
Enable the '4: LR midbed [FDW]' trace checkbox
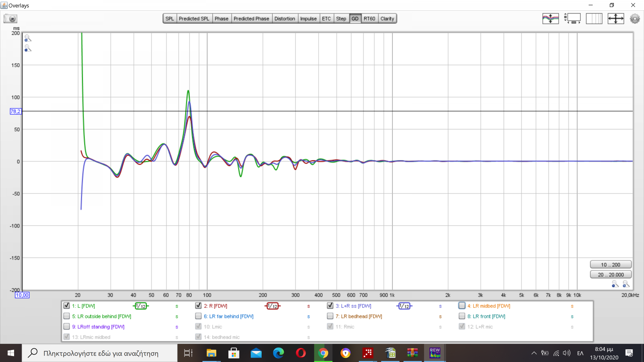462,306
